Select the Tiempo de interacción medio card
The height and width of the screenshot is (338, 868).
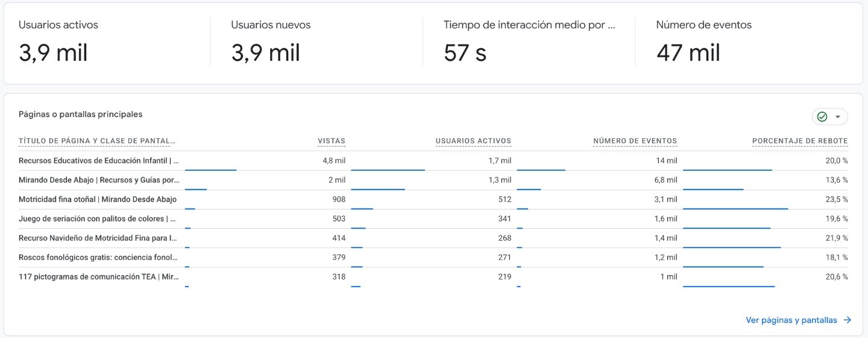pos(529,42)
